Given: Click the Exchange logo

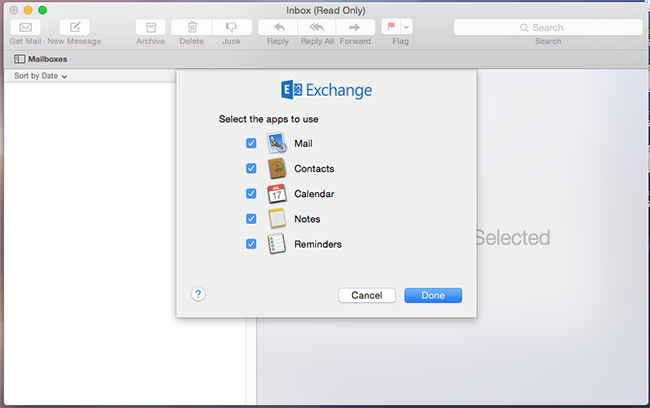Looking at the screenshot, I should click(x=326, y=90).
